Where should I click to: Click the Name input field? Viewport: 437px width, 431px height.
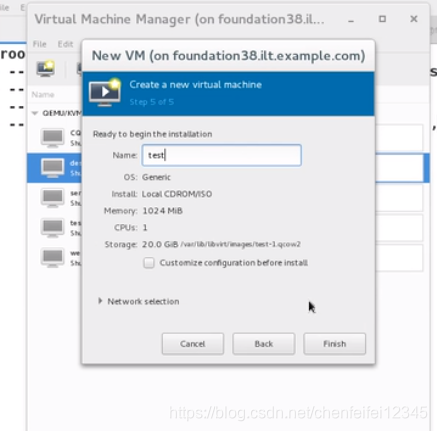point(222,155)
